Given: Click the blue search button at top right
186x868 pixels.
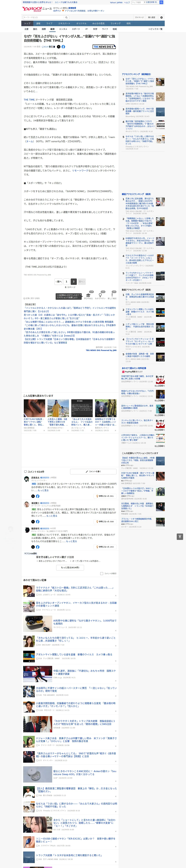Looking at the screenshot, I should 161,2.
